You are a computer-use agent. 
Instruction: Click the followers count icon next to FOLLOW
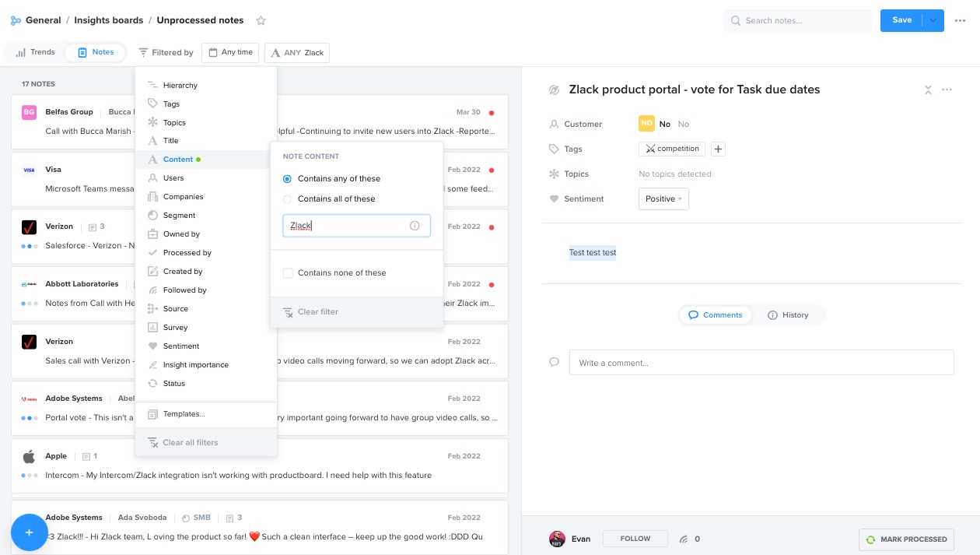click(x=684, y=539)
